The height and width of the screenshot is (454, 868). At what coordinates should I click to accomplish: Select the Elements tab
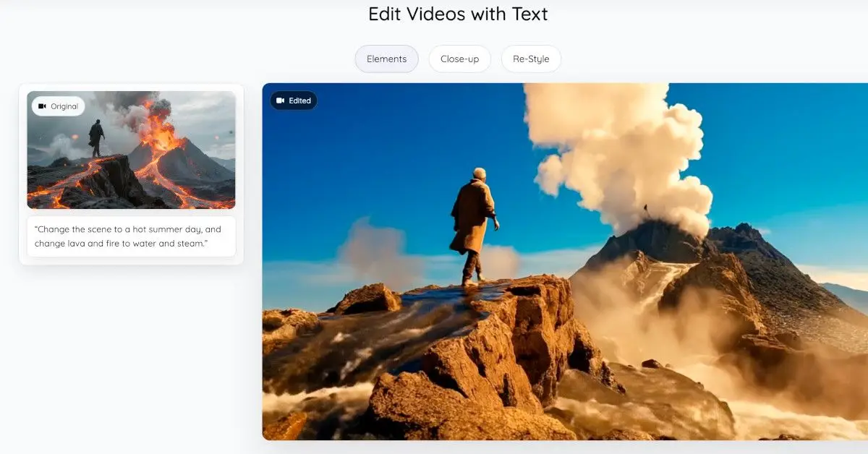click(x=386, y=59)
